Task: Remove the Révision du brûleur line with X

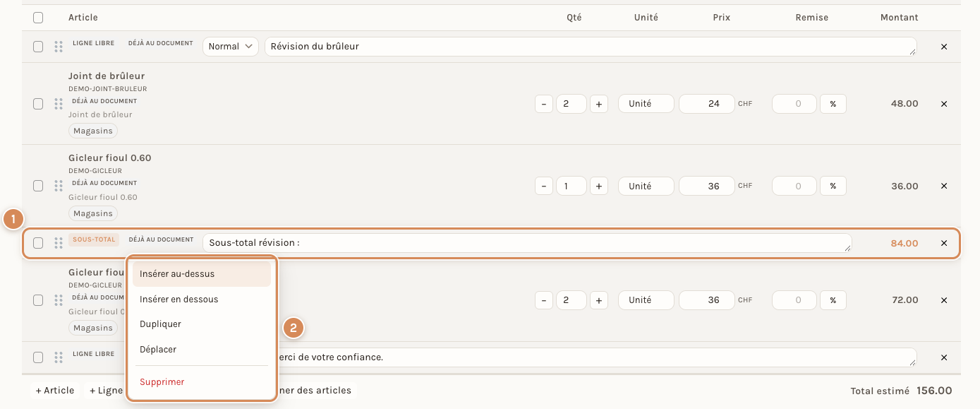Action: click(944, 47)
